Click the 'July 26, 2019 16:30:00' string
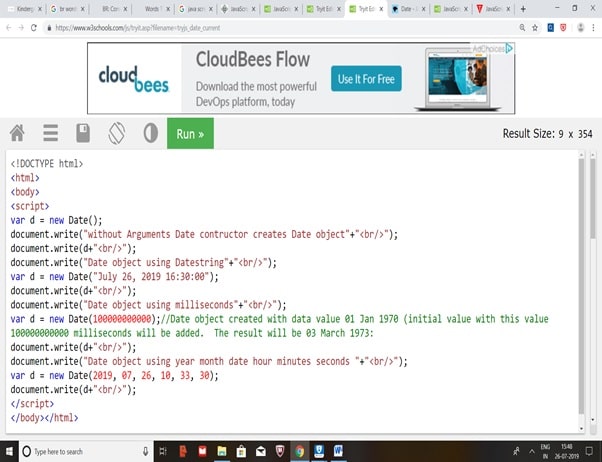 [151, 277]
